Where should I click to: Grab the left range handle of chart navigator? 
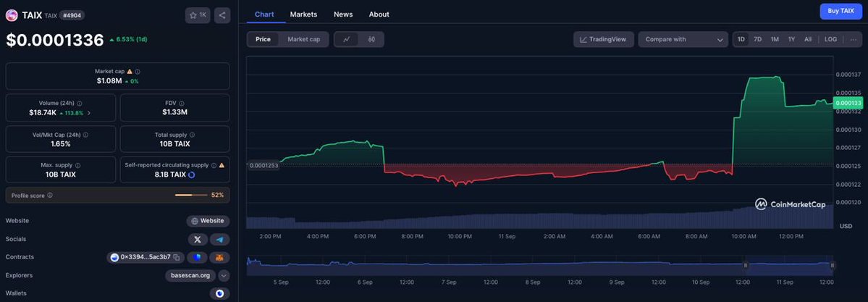pos(745,266)
